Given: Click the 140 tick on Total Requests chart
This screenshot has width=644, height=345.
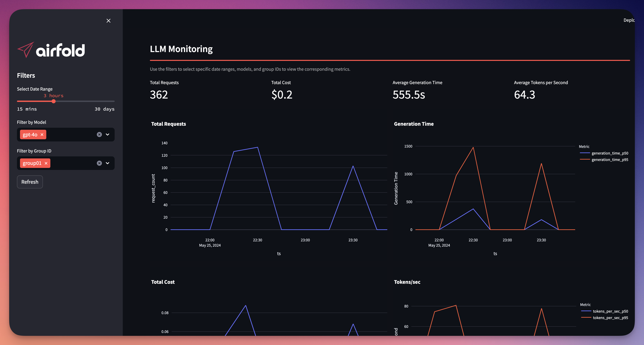Looking at the screenshot, I should pos(164,143).
